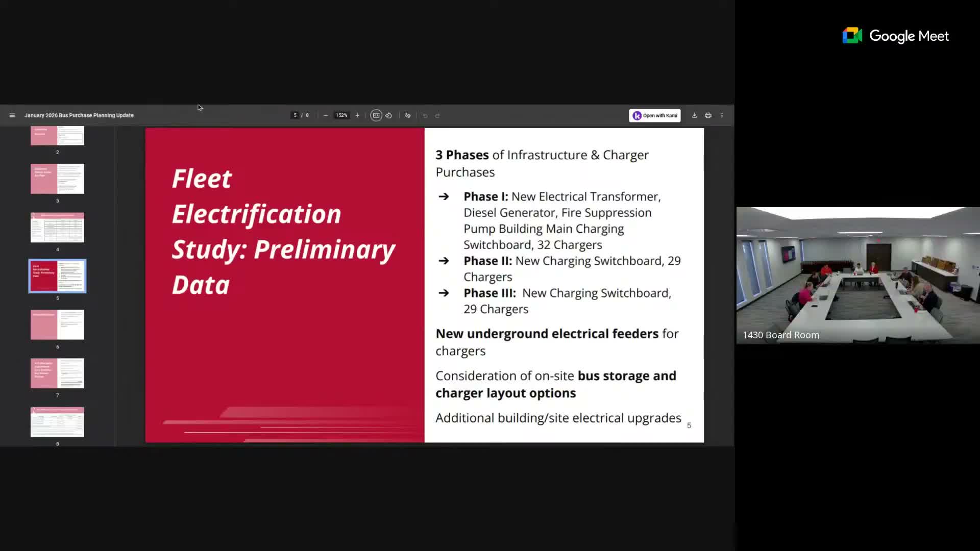Click the undo arrow icon

[x=425, y=116]
